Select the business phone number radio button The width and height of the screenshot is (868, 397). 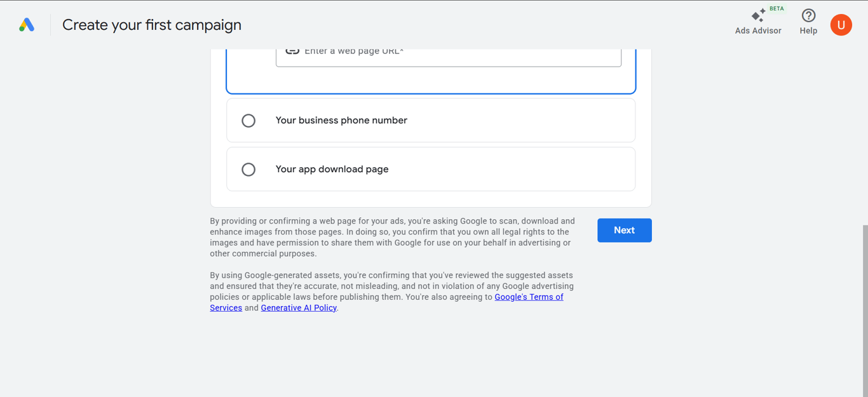pyautogui.click(x=248, y=121)
